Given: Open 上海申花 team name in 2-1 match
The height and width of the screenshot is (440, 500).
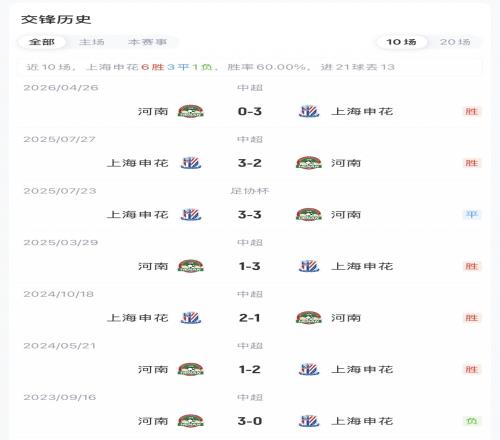Looking at the screenshot, I should (x=137, y=318).
